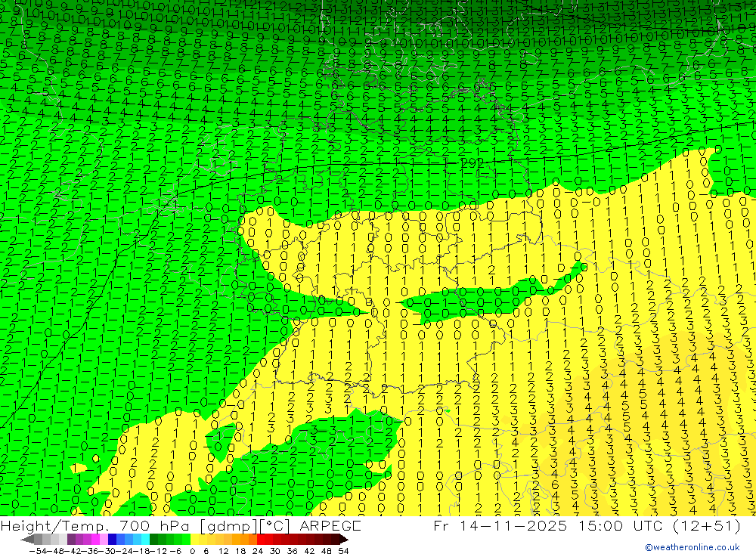This screenshot has width=756, height=554.
Task: Click the 'Fr 14-11-2025 15:00 UTC' timestamp
Action: [x=548, y=525]
